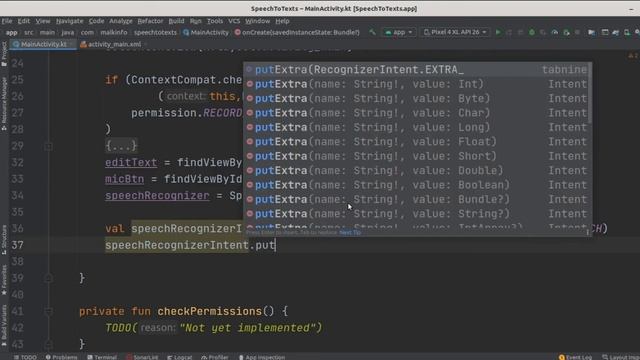Open the SonarLint tool window
640x360 pixels.
point(142,357)
